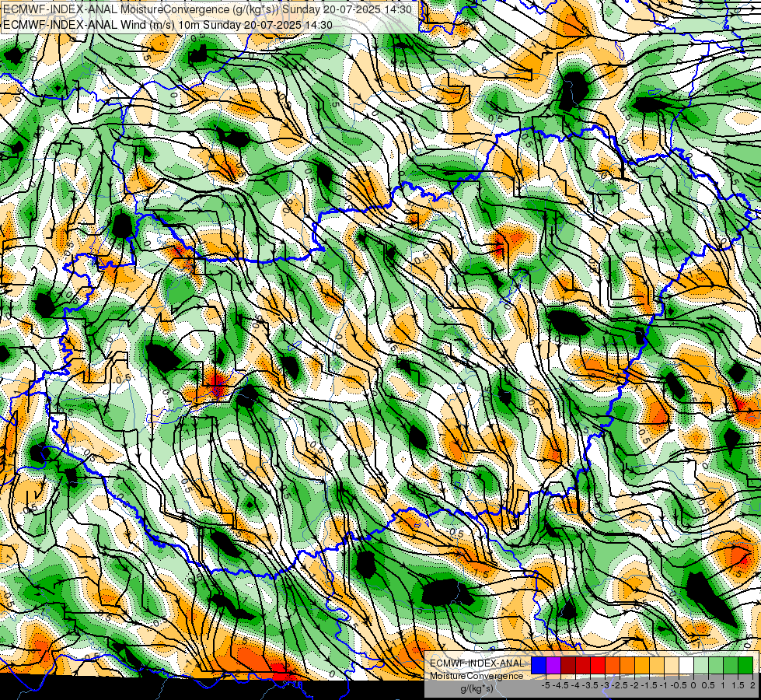Click the legend scale label -5
761x700 pixels.
pyautogui.click(x=546, y=685)
